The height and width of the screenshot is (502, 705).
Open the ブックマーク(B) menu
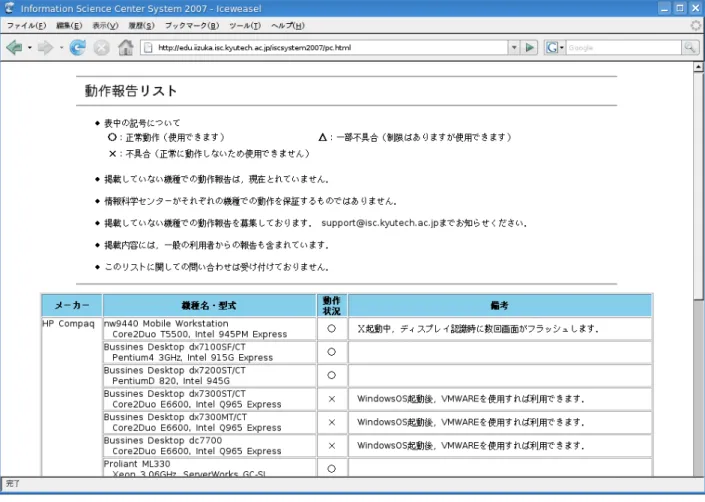pyautogui.click(x=192, y=26)
